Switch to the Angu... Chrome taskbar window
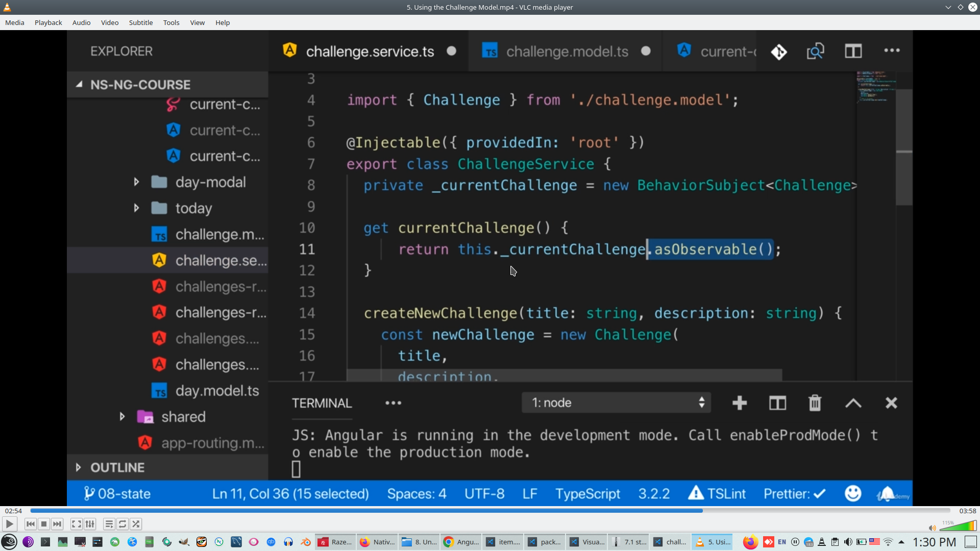Image resolution: width=980 pixels, height=551 pixels. click(461, 542)
